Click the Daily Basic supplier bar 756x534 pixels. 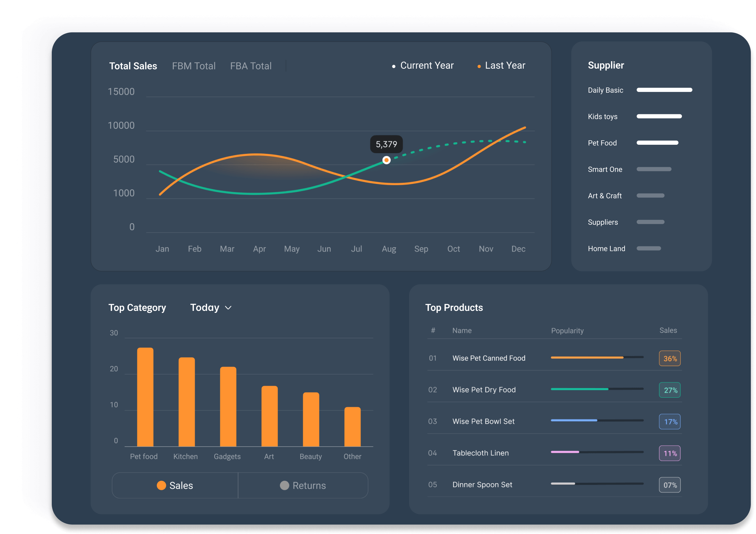click(x=664, y=90)
